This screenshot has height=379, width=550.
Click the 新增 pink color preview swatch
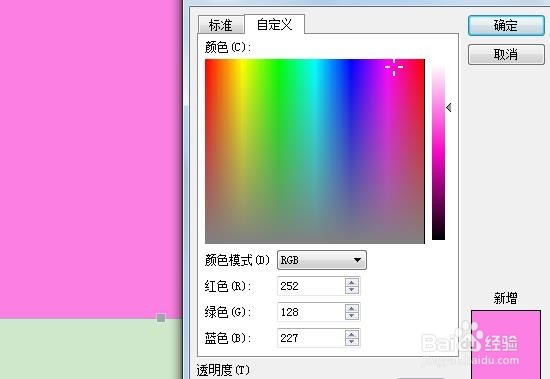505,344
